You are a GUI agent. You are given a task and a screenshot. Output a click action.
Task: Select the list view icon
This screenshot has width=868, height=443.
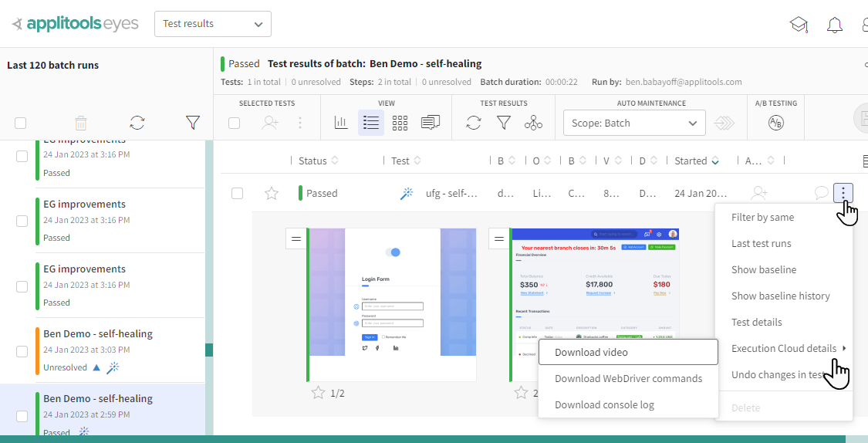370,123
